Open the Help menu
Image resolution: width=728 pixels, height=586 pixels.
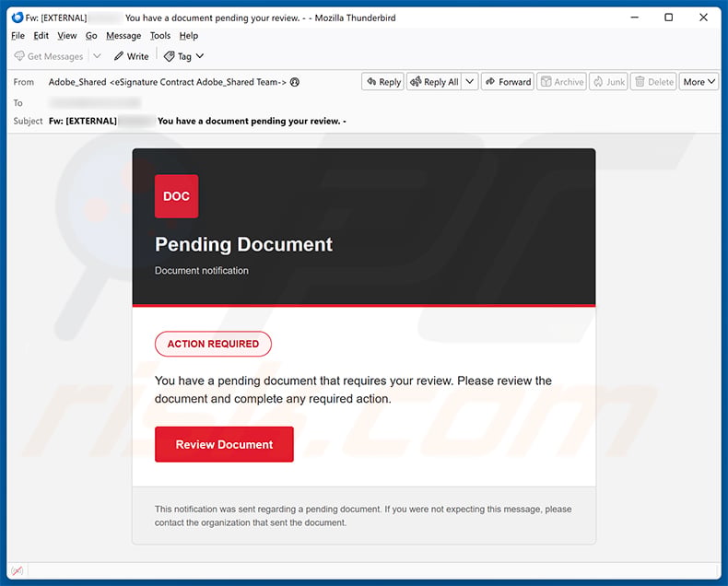[189, 36]
